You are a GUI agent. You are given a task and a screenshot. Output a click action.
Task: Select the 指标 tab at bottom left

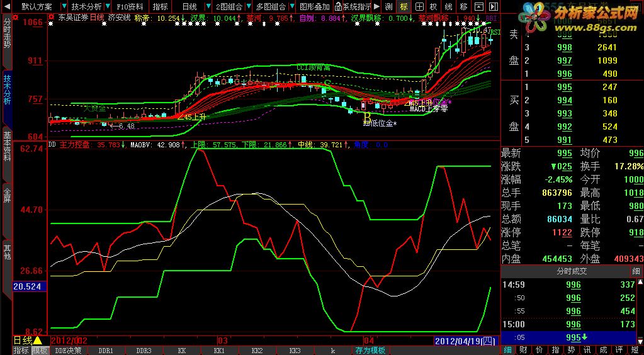pyautogui.click(x=21, y=351)
